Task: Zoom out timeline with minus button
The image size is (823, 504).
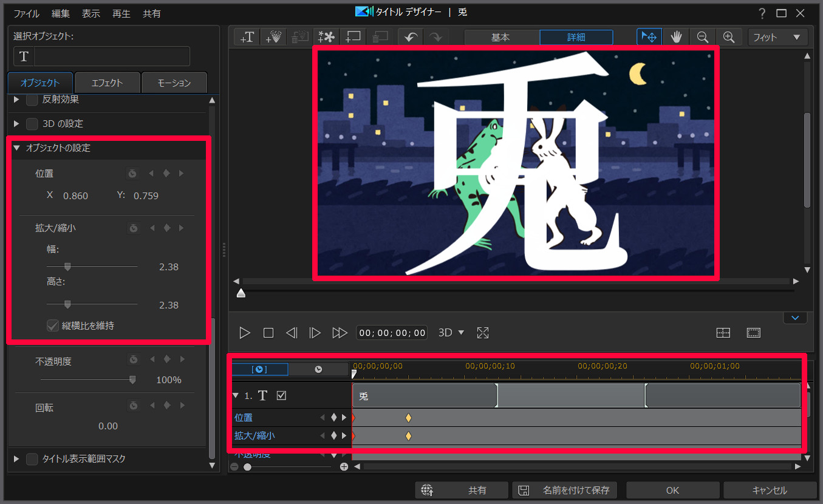Action: [234, 467]
